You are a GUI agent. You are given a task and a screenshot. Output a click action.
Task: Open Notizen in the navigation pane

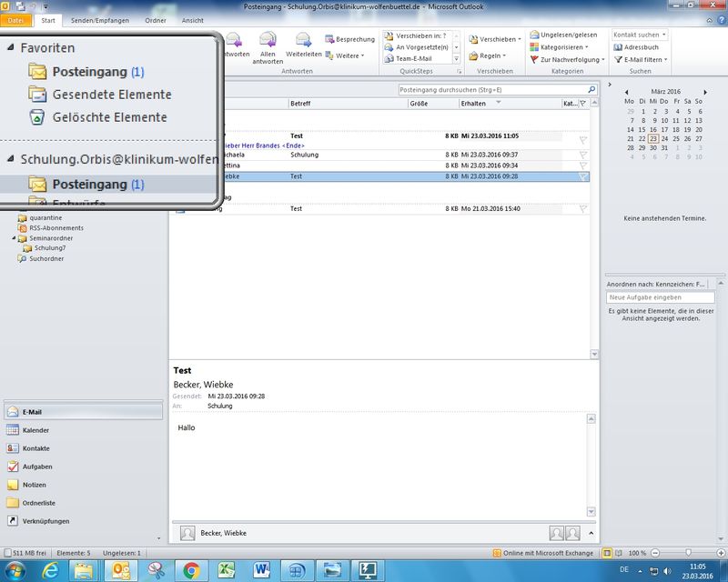35,485
